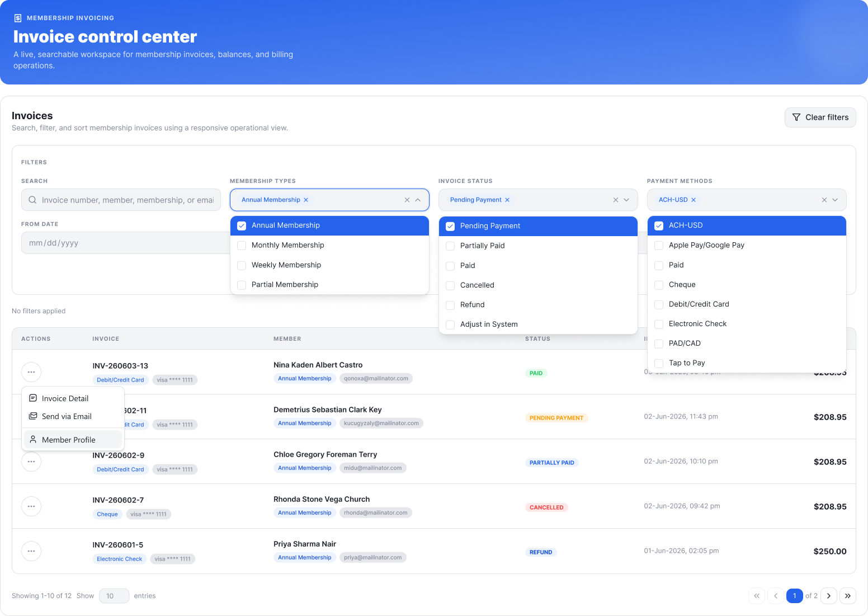The height and width of the screenshot is (616, 868).
Task: Check Cancelled status option
Action: (x=450, y=285)
